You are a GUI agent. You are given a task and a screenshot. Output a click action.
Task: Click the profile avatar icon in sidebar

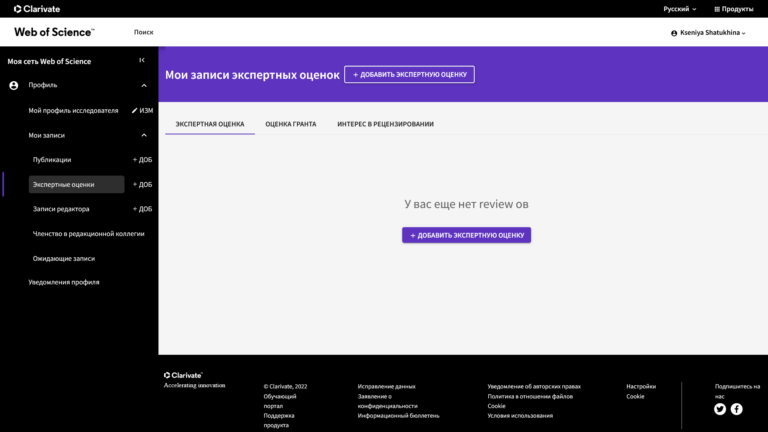[14, 85]
